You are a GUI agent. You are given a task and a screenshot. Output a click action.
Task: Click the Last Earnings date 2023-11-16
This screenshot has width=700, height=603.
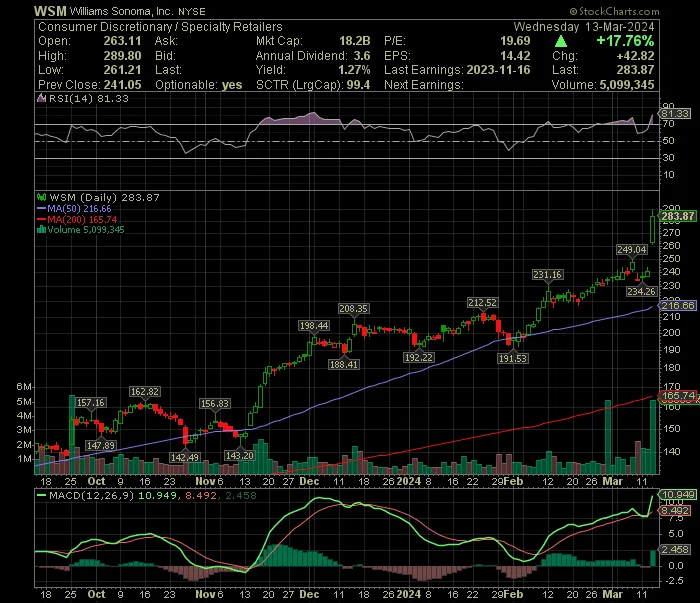pos(499,70)
